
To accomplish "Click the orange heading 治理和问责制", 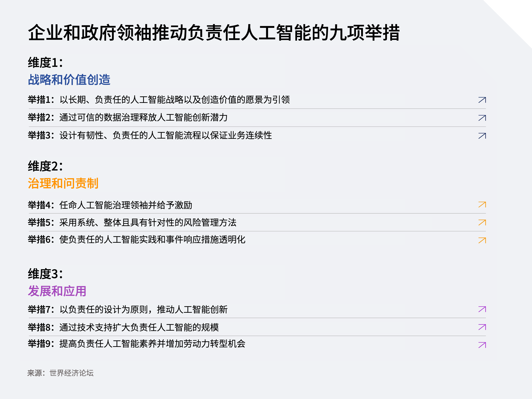I will pos(63,183).
